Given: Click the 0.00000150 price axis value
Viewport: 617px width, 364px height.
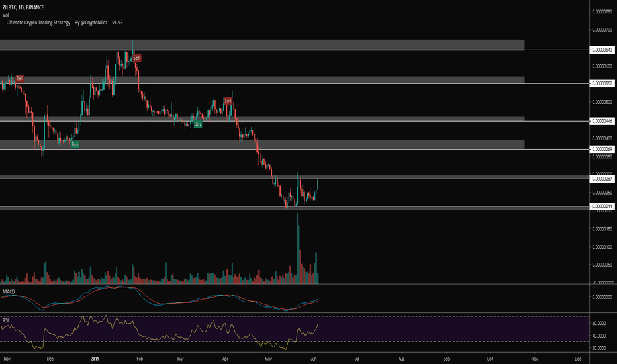Looking at the screenshot, I should [602, 229].
